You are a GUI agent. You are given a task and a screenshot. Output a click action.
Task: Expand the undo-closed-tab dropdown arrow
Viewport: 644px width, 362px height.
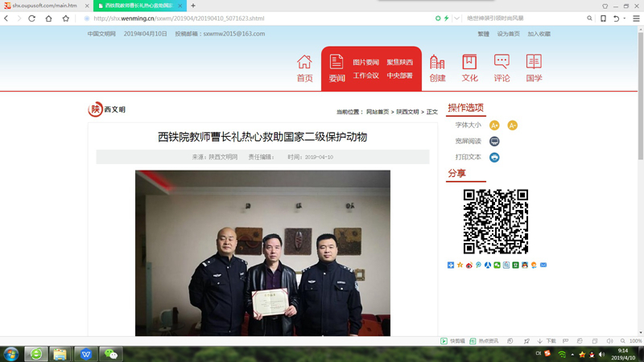click(x=625, y=18)
